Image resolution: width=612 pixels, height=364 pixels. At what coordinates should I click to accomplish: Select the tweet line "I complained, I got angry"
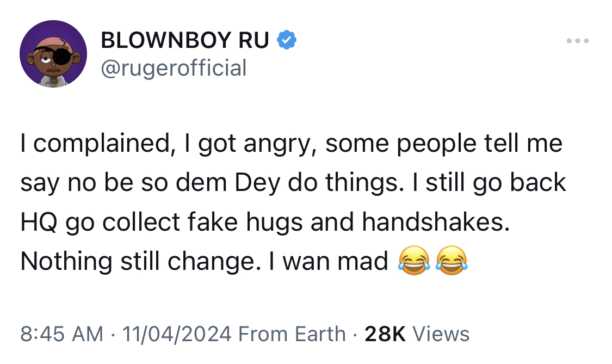click(x=168, y=144)
